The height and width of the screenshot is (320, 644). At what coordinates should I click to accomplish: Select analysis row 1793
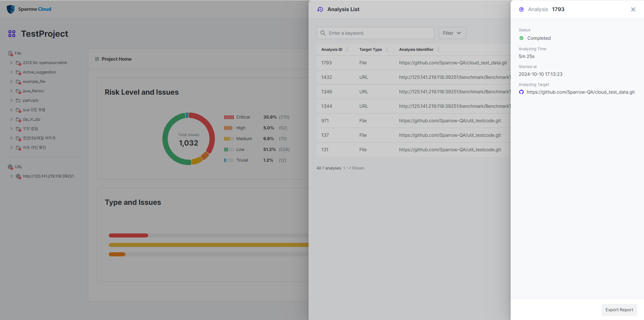click(x=414, y=63)
